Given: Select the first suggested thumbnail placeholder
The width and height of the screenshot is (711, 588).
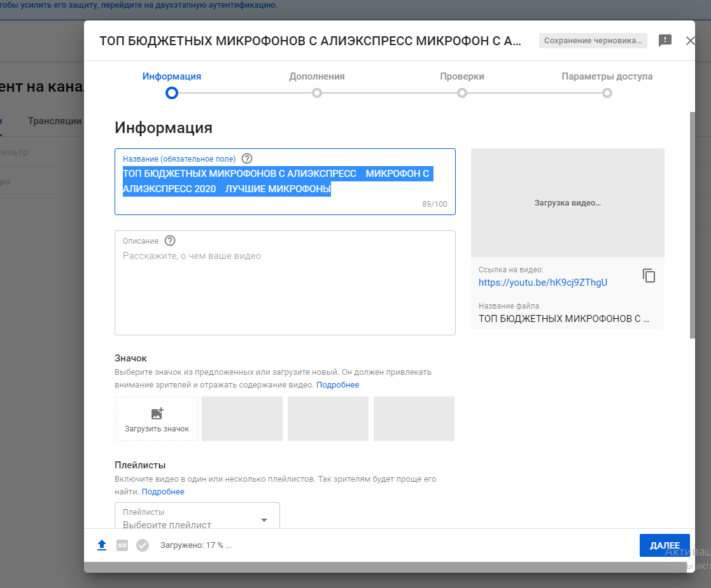Looking at the screenshot, I should click(242, 419).
